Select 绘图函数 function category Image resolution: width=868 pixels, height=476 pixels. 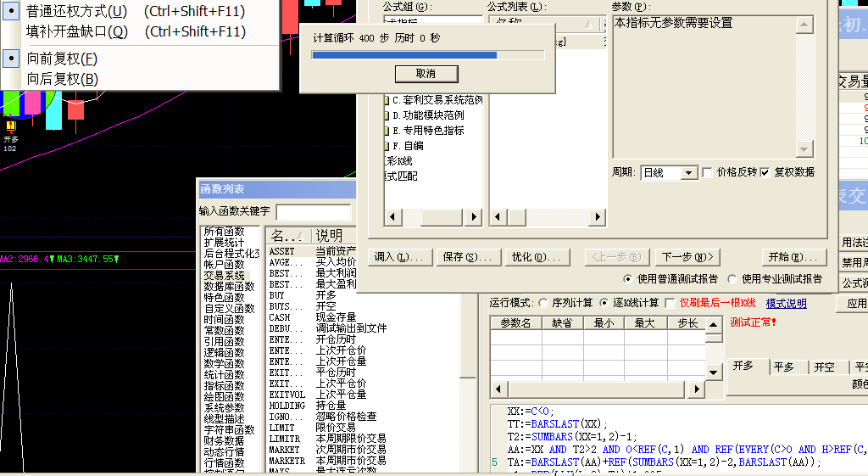[x=224, y=397]
